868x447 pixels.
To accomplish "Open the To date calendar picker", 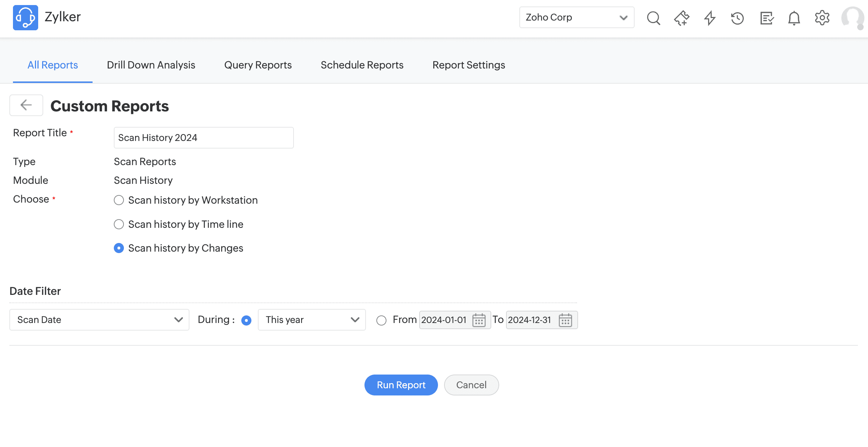I will (x=565, y=320).
